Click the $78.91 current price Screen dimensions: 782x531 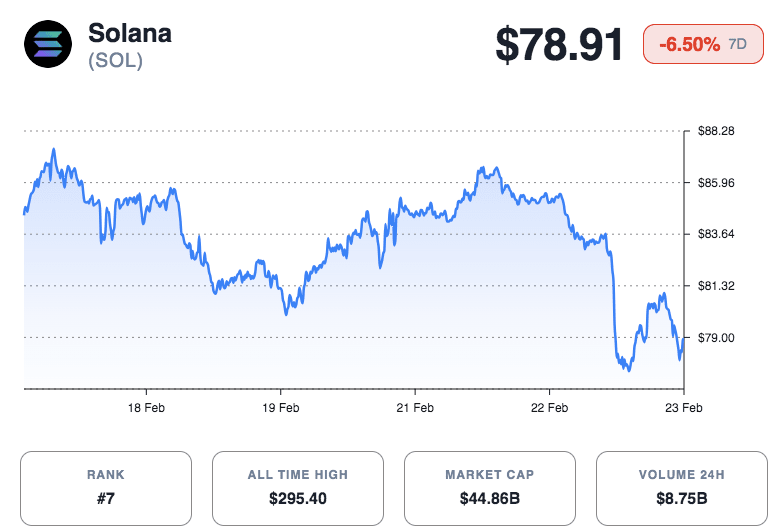click(560, 45)
